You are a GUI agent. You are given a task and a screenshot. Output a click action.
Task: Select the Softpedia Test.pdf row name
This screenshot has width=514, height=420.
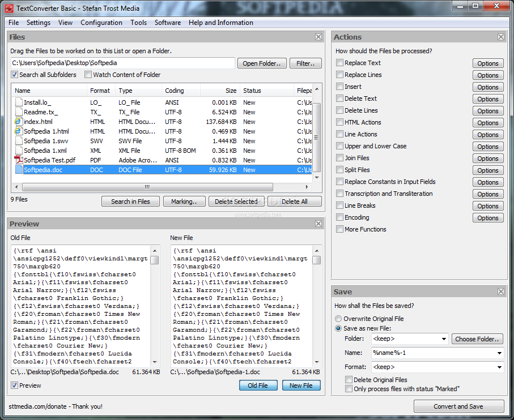tap(49, 160)
